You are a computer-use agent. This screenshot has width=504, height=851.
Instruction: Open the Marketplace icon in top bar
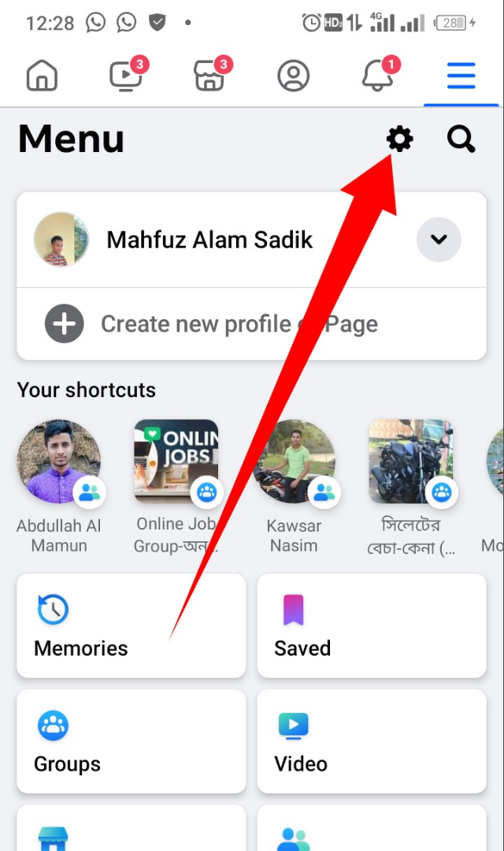point(209,76)
